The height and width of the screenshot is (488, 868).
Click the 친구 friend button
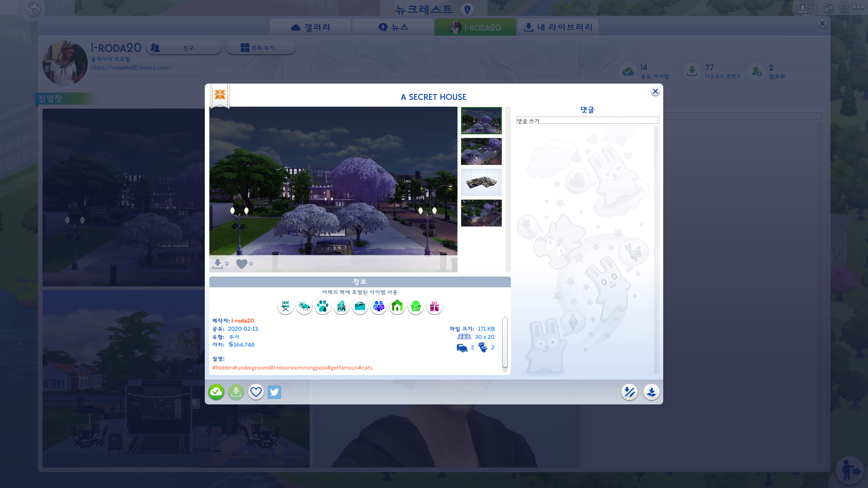coord(184,48)
